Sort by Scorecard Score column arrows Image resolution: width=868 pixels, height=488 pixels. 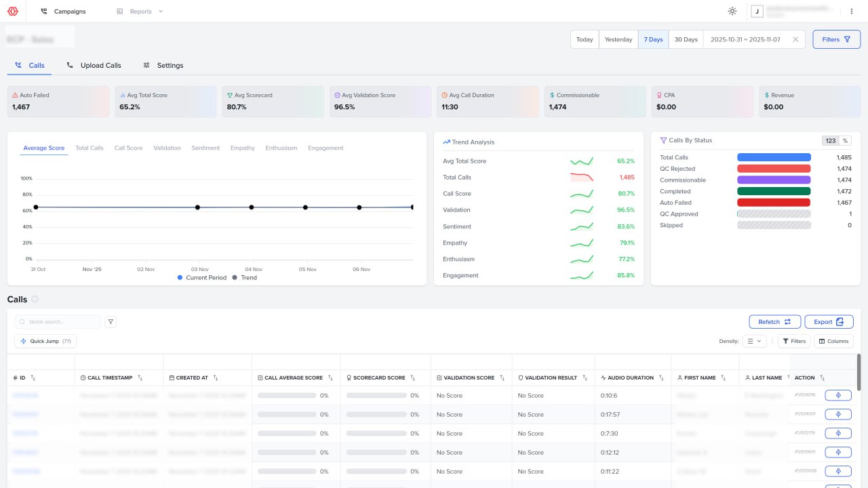pos(413,378)
